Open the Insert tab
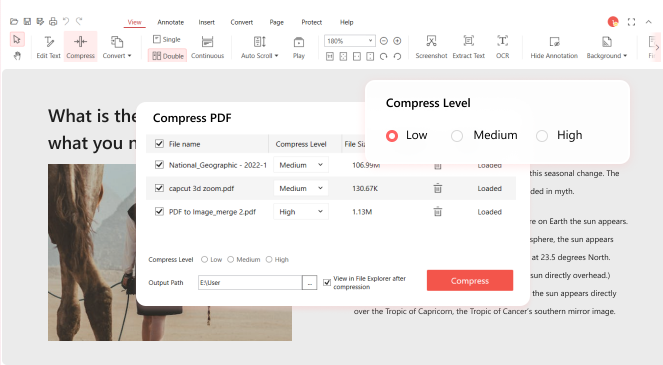 206,22
